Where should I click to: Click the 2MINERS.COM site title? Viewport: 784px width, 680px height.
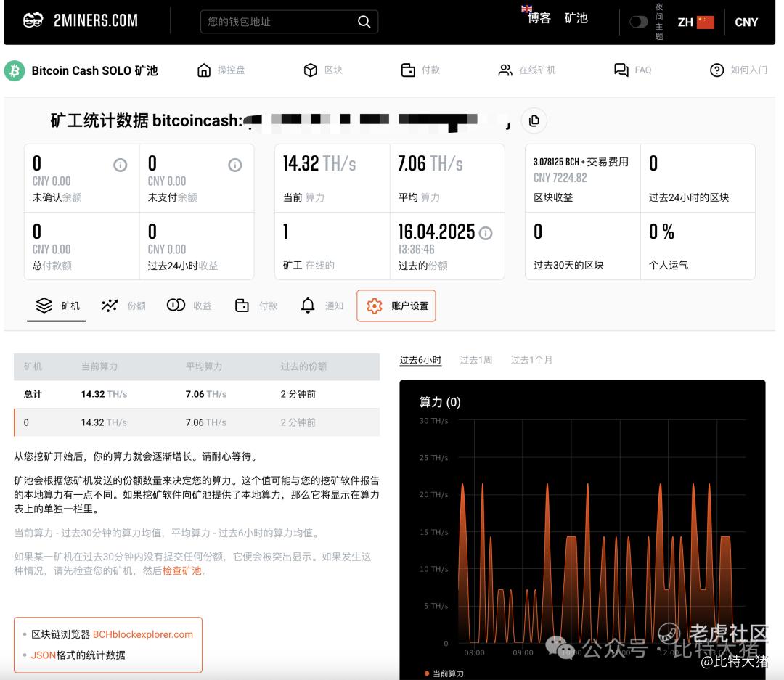tap(96, 20)
